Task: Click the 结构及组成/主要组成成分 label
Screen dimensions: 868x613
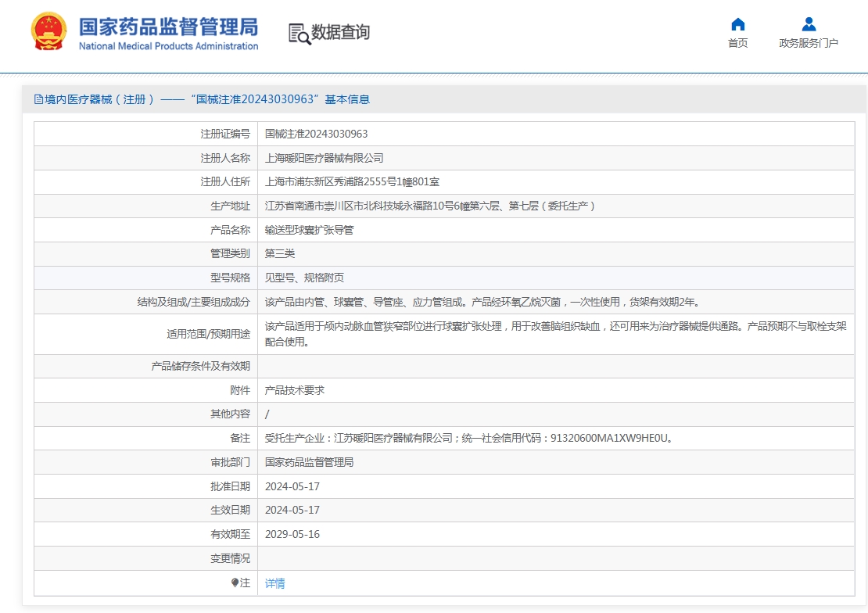Action: click(x=194, y=303)
